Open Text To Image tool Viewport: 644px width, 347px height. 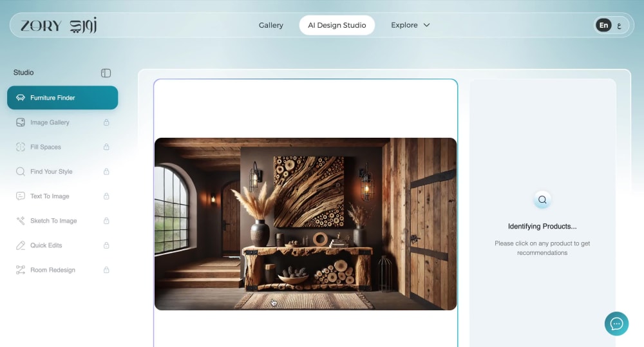[62, 196]
